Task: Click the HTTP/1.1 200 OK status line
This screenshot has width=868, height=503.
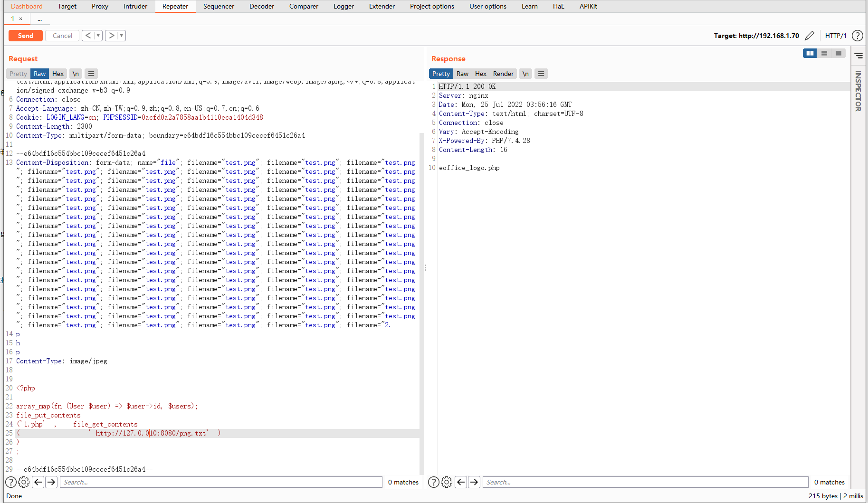Action: coord(467,86)
